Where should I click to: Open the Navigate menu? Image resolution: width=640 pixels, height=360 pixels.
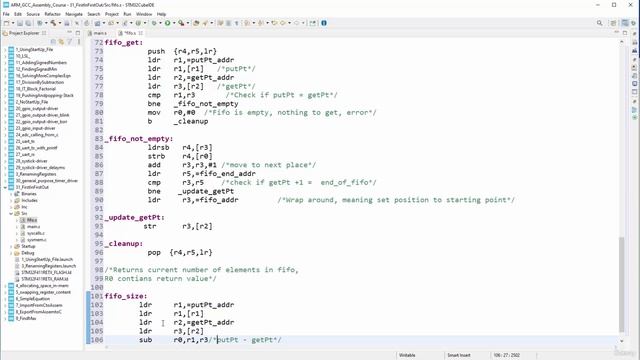click(x=74, y=14)
